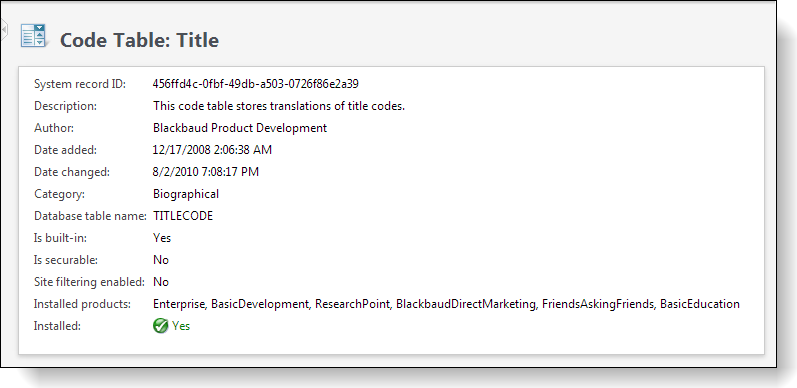
Task: Click the Code Table: Title heading
Action: coord(139,40)
